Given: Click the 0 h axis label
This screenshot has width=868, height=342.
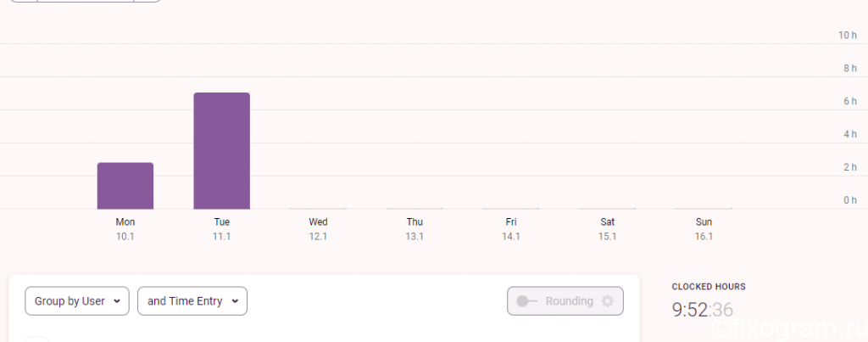Looking at the screenshot, I should (x=849, y=200).
